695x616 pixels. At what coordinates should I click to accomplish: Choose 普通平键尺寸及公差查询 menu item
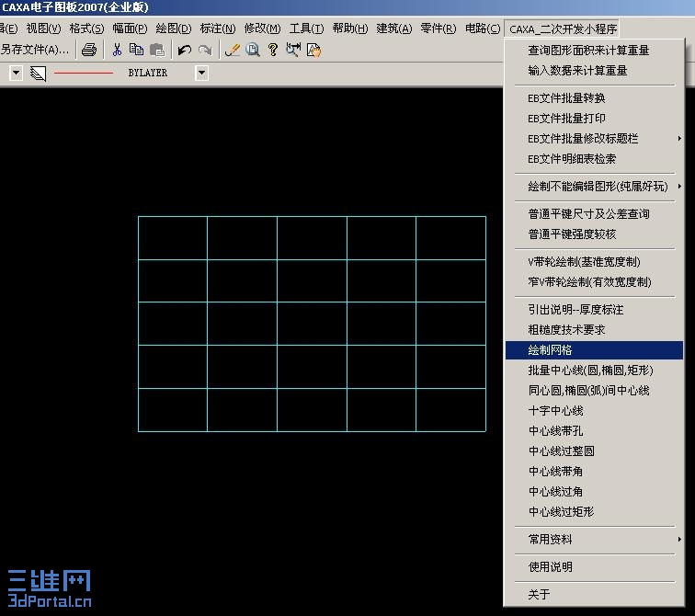pyautogui.click(x=594, y=213)
